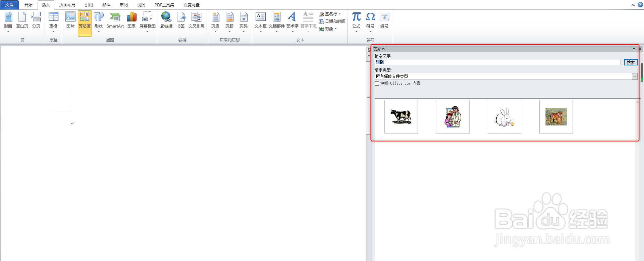Select the veterinarian clip art thumbnail

453,117
